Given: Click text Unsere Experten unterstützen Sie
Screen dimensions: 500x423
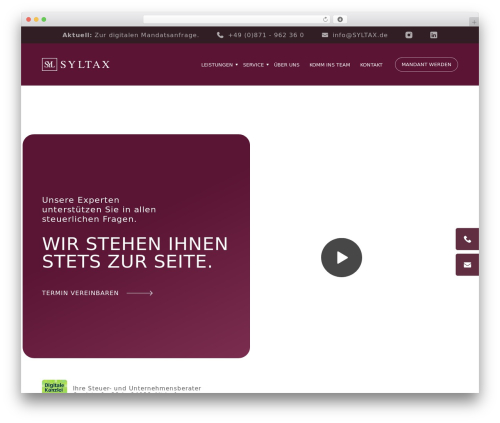Looking at the screenshot, I should [99, 210].
